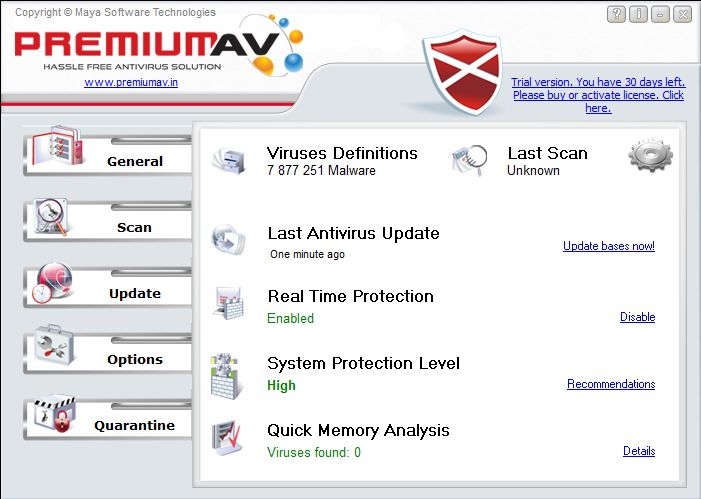Click the Last Scan notepad magnifier icon
Viewport: 701px width, 499px height.
[x=469, y=160]
